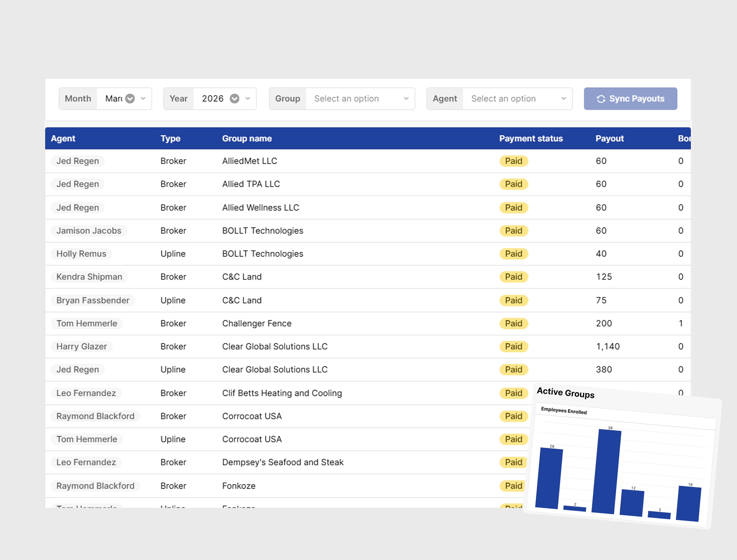Click Broker type in Harry Glazer row
The image size is (737, 560).
pos(173,346)
